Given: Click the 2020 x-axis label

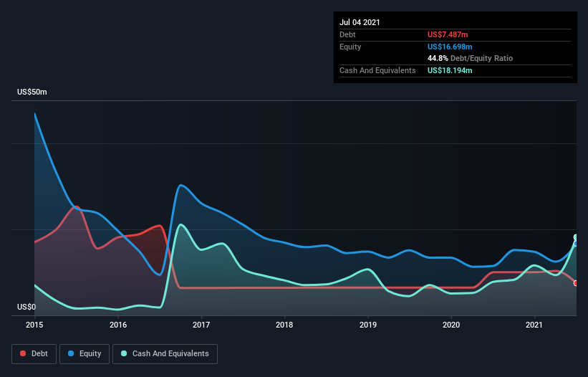Looking at the screenshot, I should (451, 325).
